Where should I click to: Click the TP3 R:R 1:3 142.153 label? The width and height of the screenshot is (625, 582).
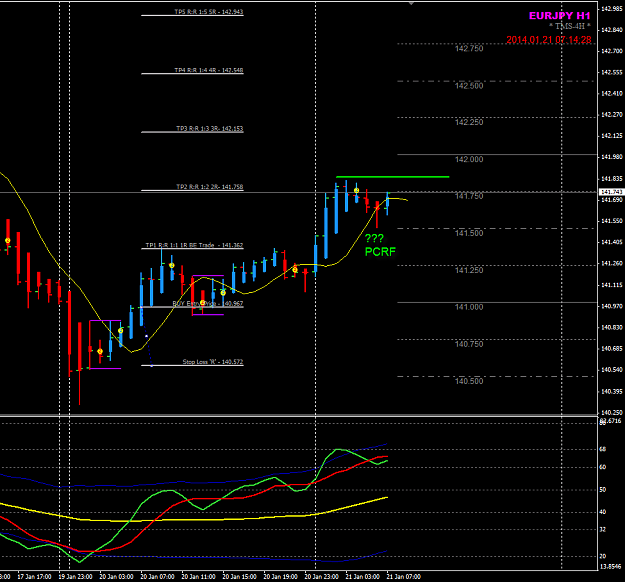(210, 129)
